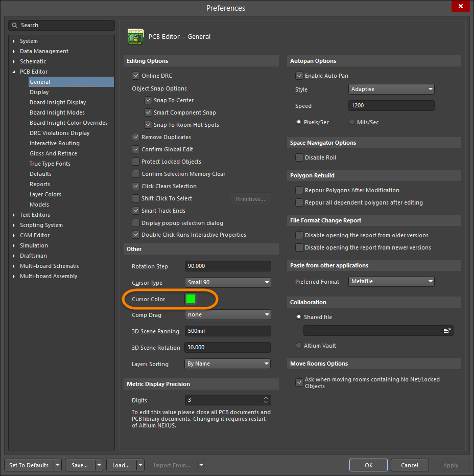Click the OK button
The width and height of the screenshot is (474, 476).
point(368,465)
